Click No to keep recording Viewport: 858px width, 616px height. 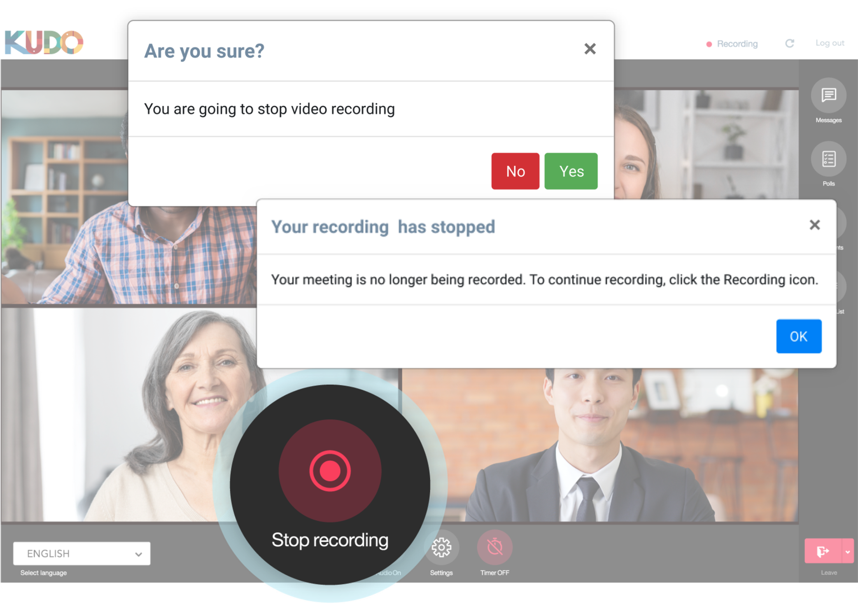(x=515, y=171)
